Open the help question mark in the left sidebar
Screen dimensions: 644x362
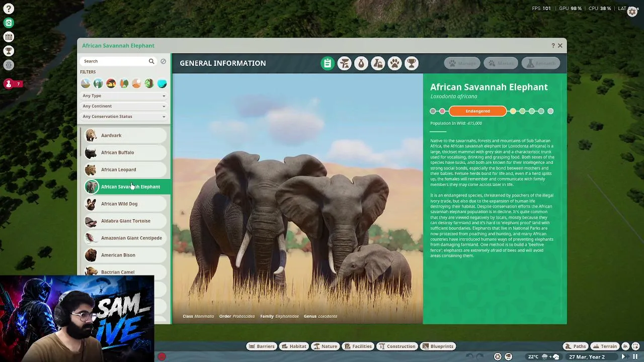click(x=9, y=9)
